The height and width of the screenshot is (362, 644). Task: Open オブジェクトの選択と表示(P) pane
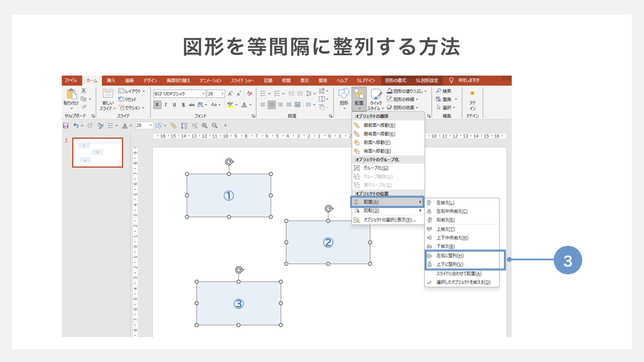pos(388,220)
